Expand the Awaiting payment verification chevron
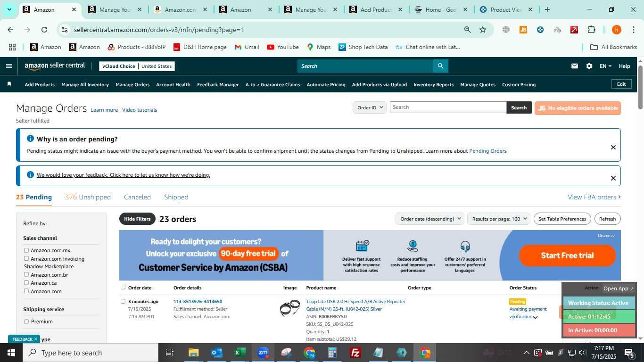 click(535, 317)
